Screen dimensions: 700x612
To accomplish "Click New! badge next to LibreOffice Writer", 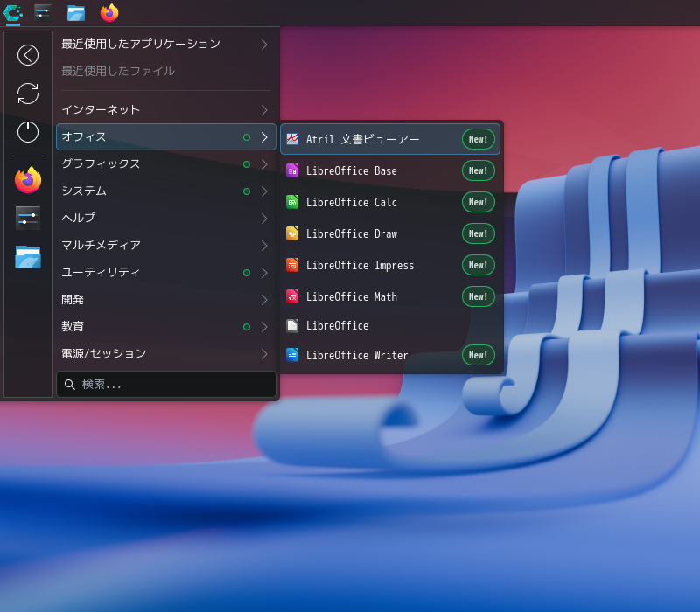I will (x=478, y=355).
